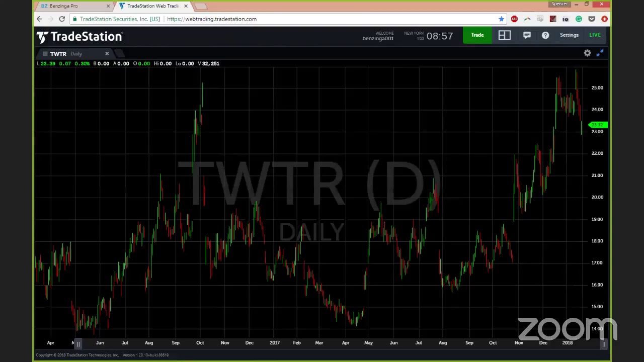Click the 08:57 New York clock
The image size is (644, 362).
click(440, 36)
